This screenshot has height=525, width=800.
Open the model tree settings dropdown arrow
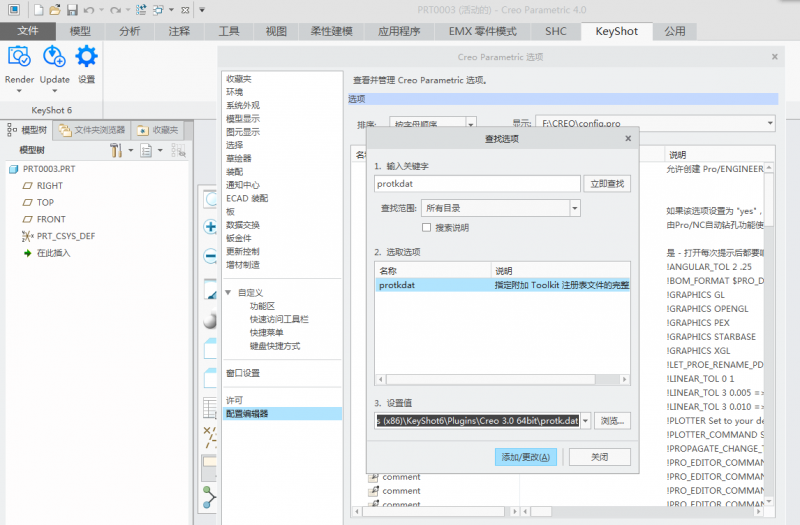pos(131,150)
